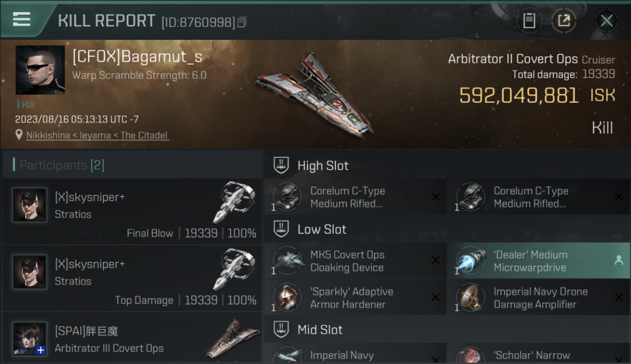Viewport: 631px width, 364px height.
Task: Open skysniper+ Top Damage entry
Action: 132,278
